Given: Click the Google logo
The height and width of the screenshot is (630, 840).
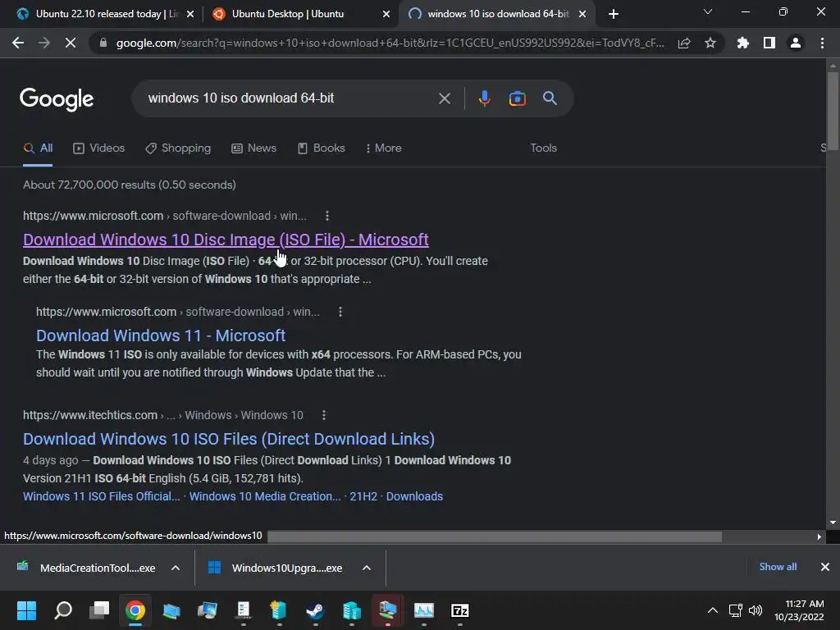Looking at the screenshot, I should pos(57,99).
